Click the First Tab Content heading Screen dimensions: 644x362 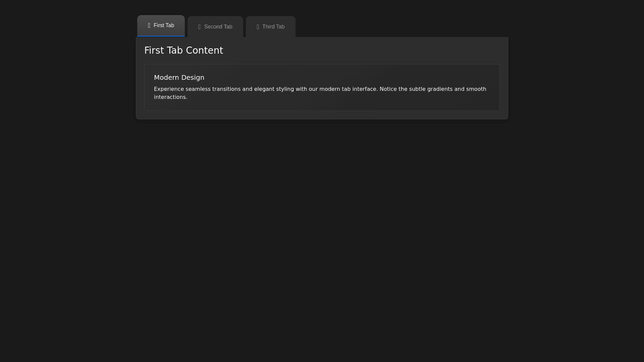pyautogui.click(x=183, y=51)
